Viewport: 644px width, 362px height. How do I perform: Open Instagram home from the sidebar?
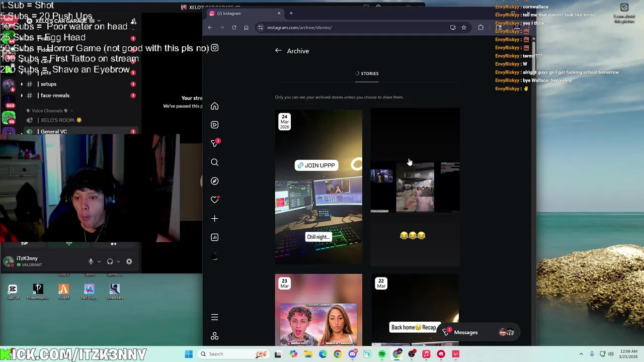tap(214, 106)
